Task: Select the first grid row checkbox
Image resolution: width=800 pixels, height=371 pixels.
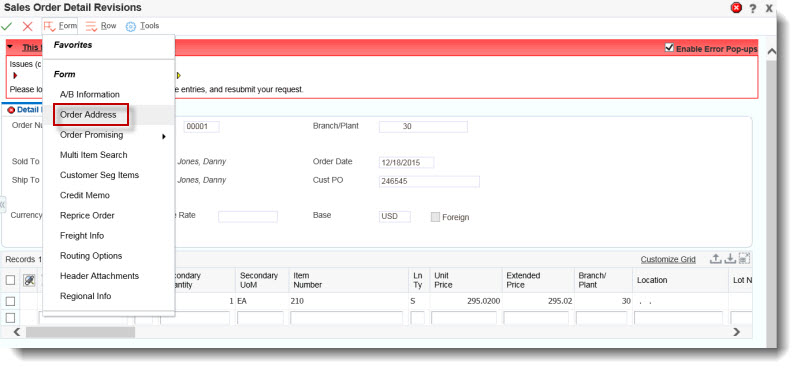Action: (10, 301)
